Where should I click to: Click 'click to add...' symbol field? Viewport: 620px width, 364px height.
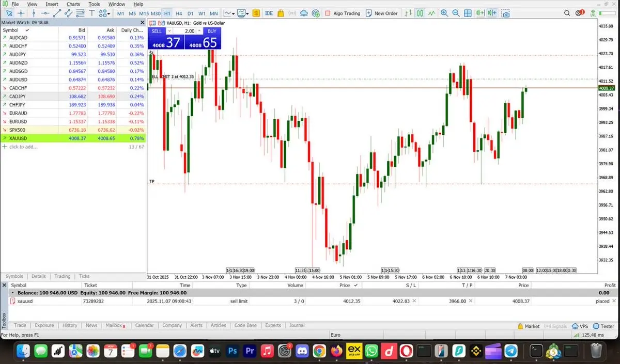pos(23,147)
